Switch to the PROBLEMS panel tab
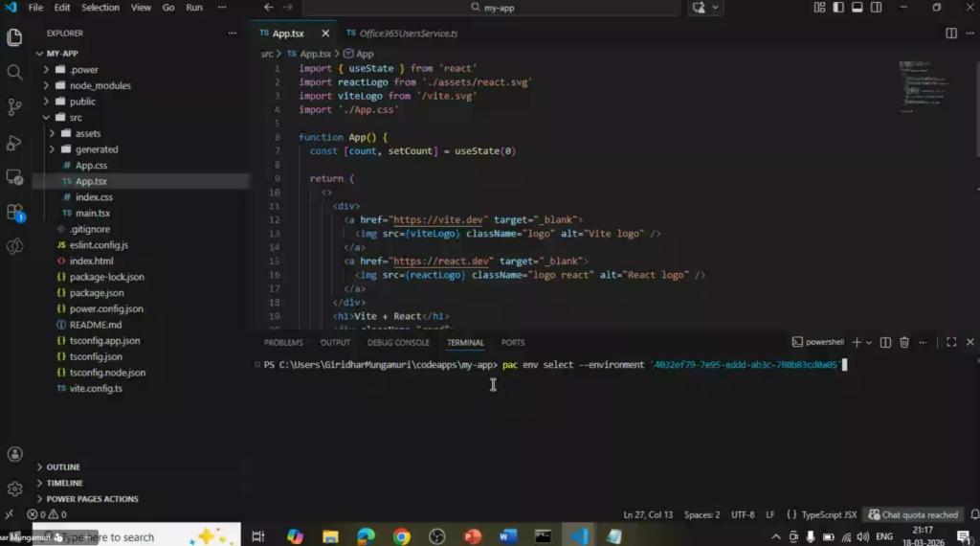 click(x=283, y=343)
